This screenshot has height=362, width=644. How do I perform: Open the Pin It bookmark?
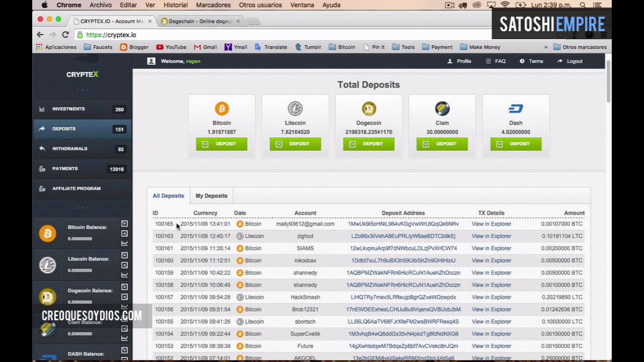(x=374, y=47)
